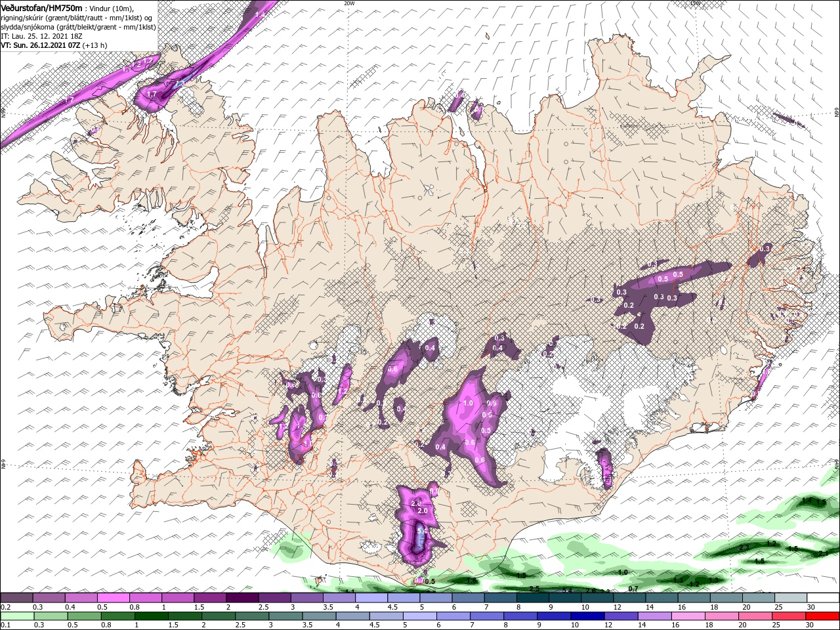Viewport: 840px width, 630px height.
Task: Pick the 0.5 bright pink snow-scale swatch
Action: 114,598
